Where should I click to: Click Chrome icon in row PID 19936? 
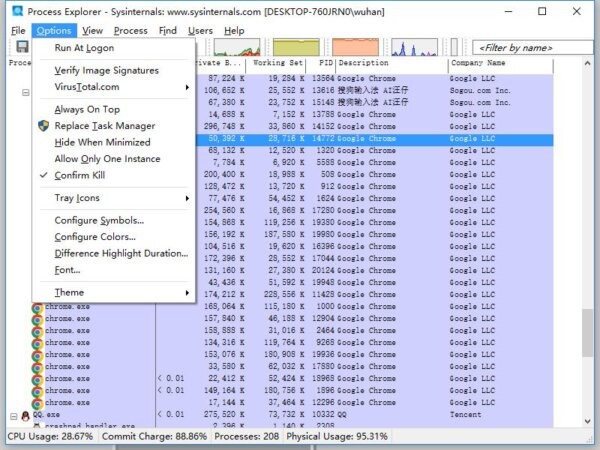coord(37,355)
